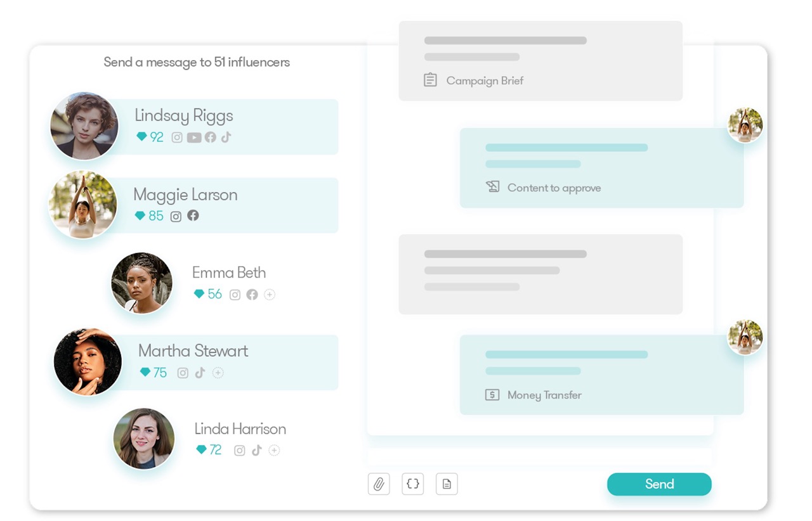This screenshot has height=521, width=812.
Task: Open message templates via the document icon
Action: pos(447,484)
